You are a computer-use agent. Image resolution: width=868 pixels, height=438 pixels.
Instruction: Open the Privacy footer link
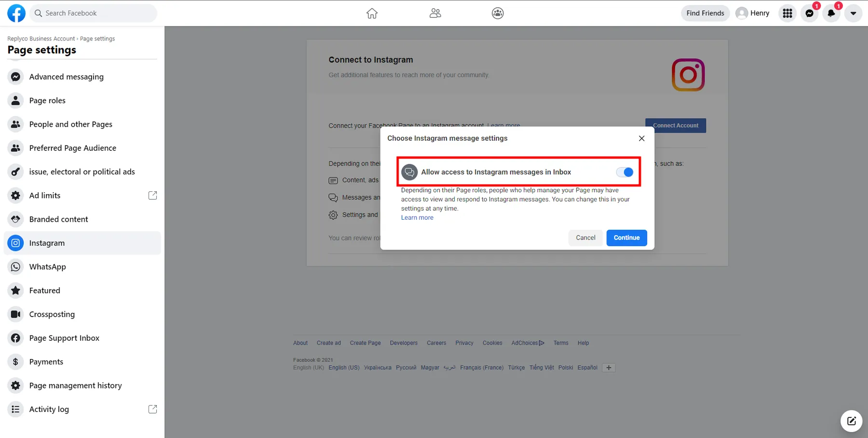coord(464,343)
